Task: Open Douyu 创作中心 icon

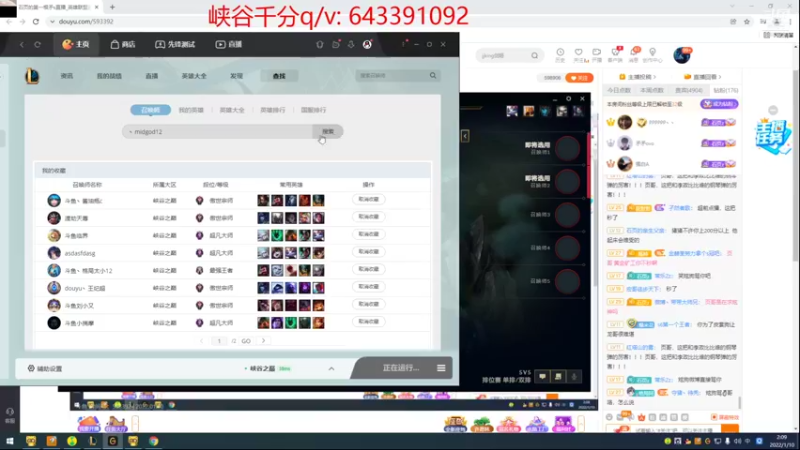Action: click(x=653, y=55)
